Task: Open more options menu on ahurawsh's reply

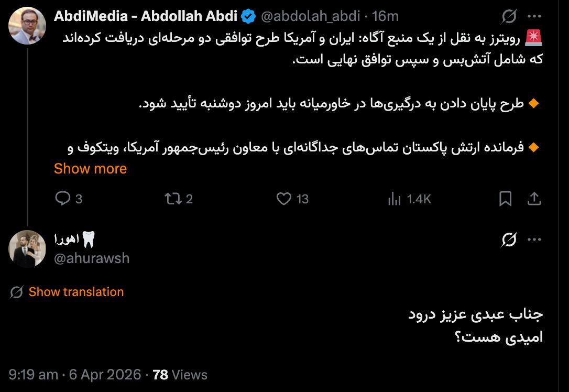Action: click(534, 240)
